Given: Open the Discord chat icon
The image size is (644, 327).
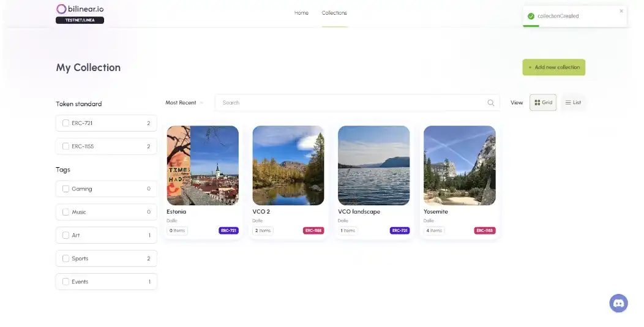Looking at the screenshot, I should click(x=618, y=303).
